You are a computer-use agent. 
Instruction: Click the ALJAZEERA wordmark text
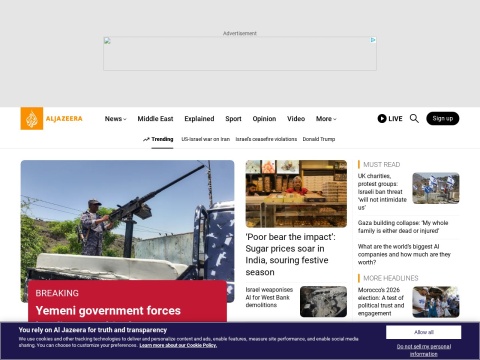pyautogui.click(x=64, y=119)
